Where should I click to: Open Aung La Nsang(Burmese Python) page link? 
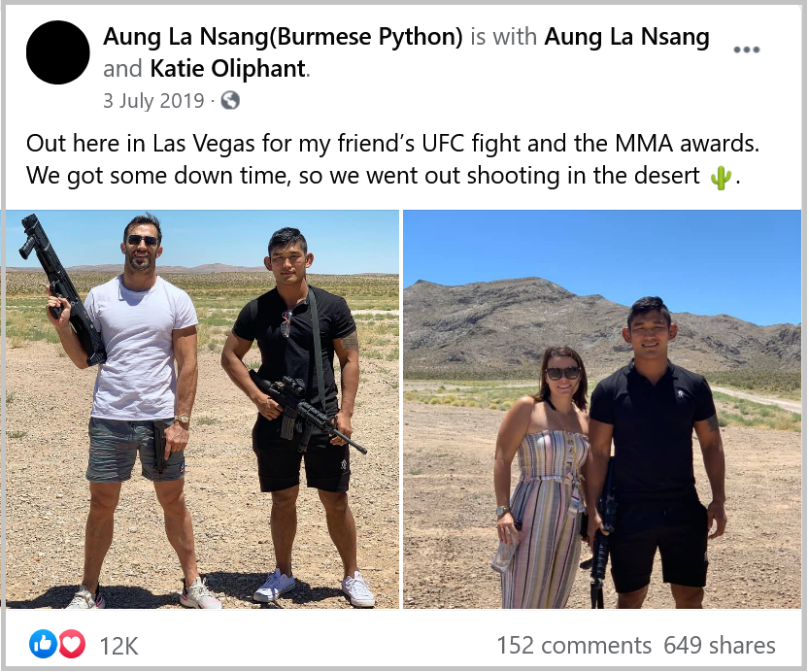pos(283,37)
